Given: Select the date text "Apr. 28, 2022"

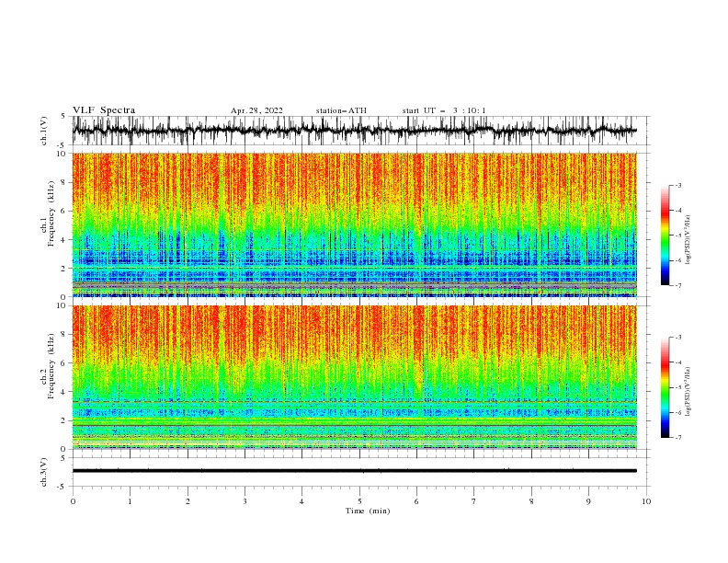Looking at the screenshot, I should pyautogui.click(x=256, y=110).
